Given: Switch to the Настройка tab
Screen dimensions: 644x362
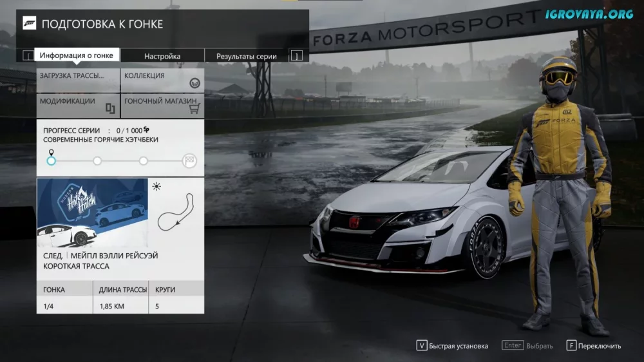Looking at the screenshot, I should tap(162, 56).
